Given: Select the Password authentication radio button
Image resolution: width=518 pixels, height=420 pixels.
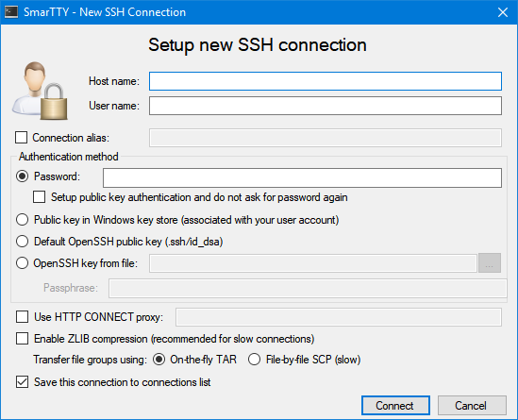Looking at the screenshot, I should pyautogui.click(x=22, y=176).
